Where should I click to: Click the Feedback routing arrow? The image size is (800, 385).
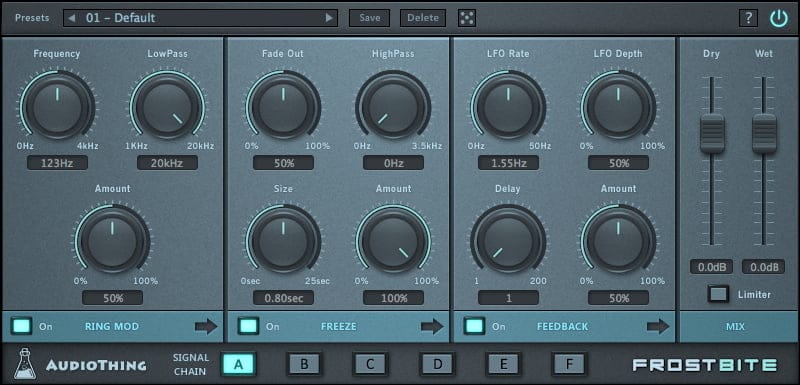click(x=658, y=326)
